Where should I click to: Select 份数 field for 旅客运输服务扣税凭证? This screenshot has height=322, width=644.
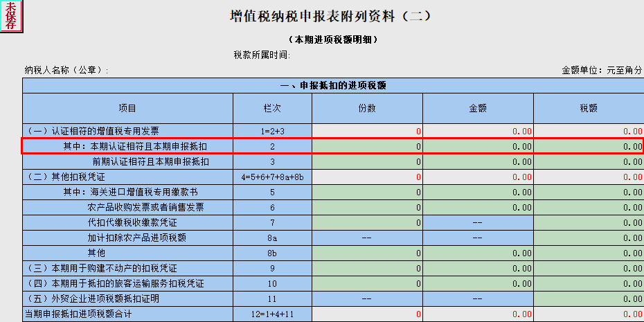[367, 283]
